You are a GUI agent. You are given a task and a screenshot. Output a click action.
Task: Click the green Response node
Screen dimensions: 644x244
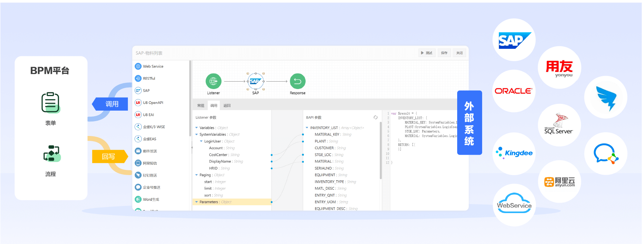click(x=298, y=81)
